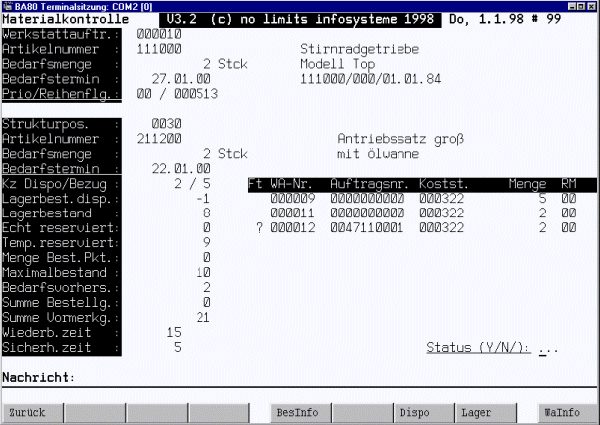Click the Nachricht message line
The width and height of the screenshot is (600, 425).
point(300,377)
